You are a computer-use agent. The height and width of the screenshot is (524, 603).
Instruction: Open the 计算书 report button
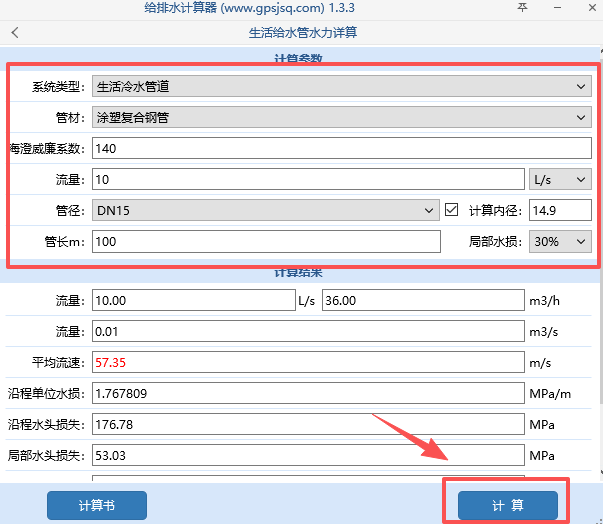[x=97, y=505]
